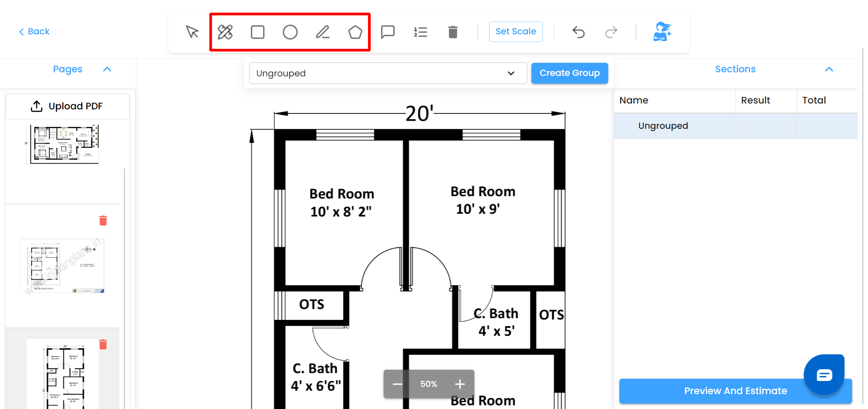Open the AI assistant icon

click(x=662, y=32)
